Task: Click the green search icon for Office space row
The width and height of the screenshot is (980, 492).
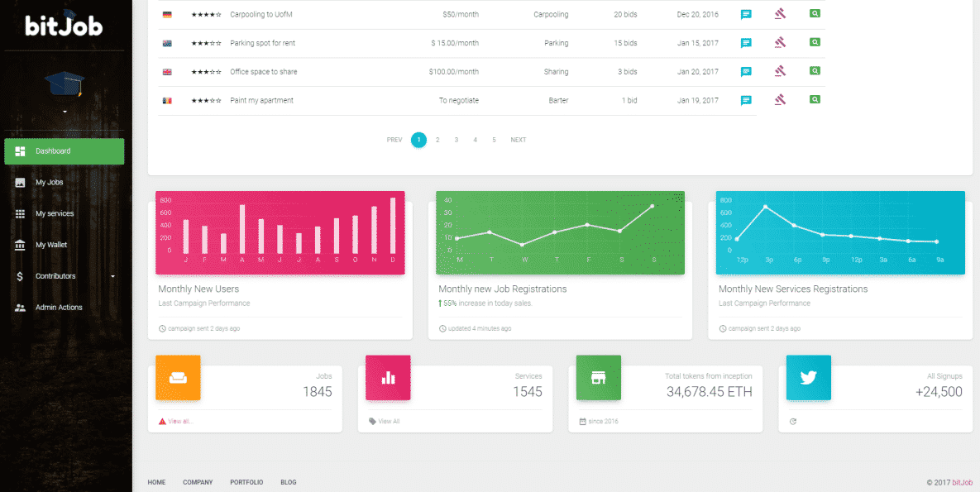Action: 815,71
